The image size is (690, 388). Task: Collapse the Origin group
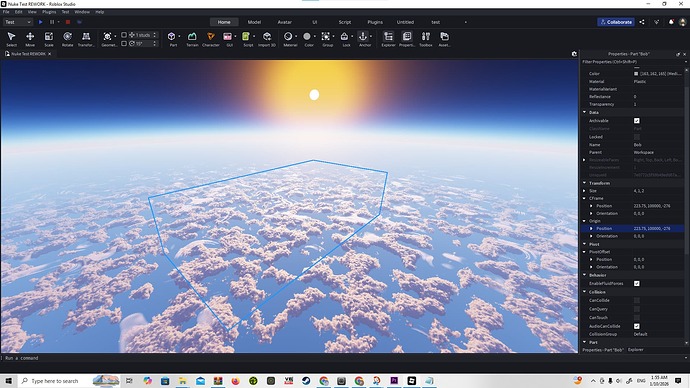585,221
